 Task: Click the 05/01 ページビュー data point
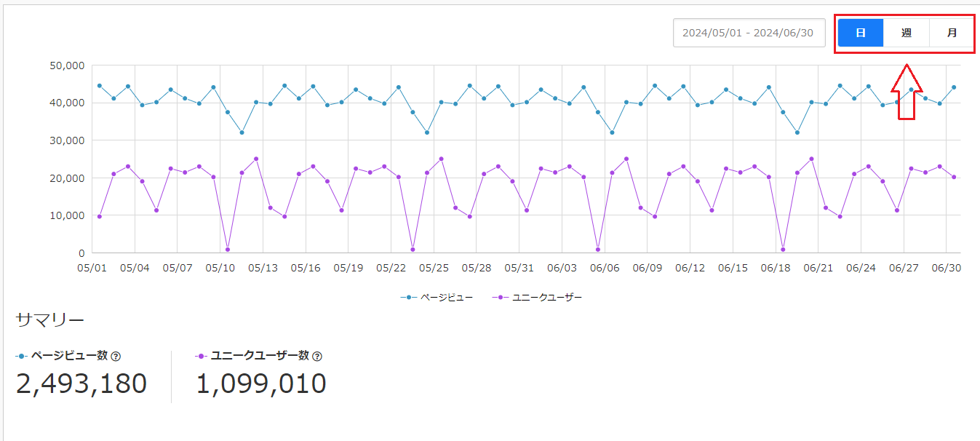pyautogui.click(x=100, y=86)
